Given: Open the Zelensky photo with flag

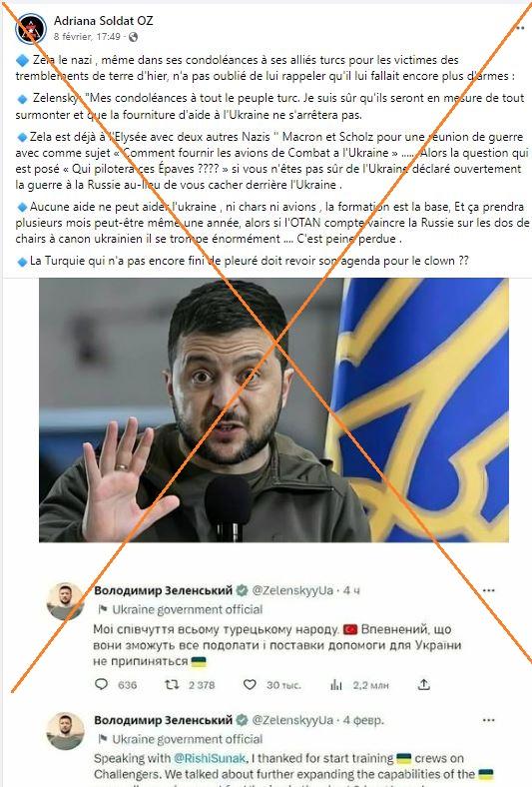Looking at the screenshot, I should (273, 410).
